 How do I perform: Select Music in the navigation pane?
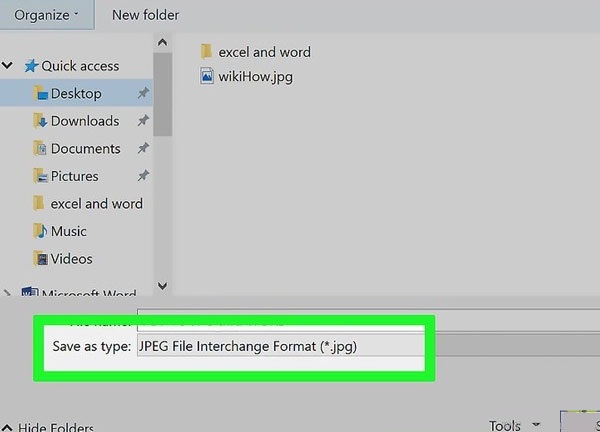68,231
